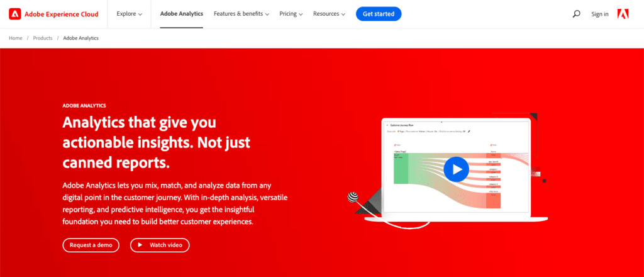Select the Adobe Analytics nav tab
Image resolution: width=644 pixels, height=277 pixels.
(x=182, y=14)
